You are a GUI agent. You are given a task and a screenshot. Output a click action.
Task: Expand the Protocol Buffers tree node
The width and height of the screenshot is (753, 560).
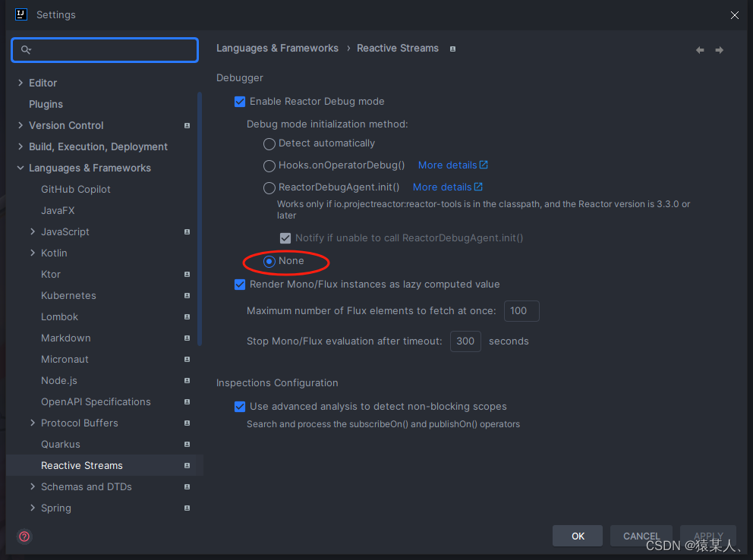click(x=32, y=423)
